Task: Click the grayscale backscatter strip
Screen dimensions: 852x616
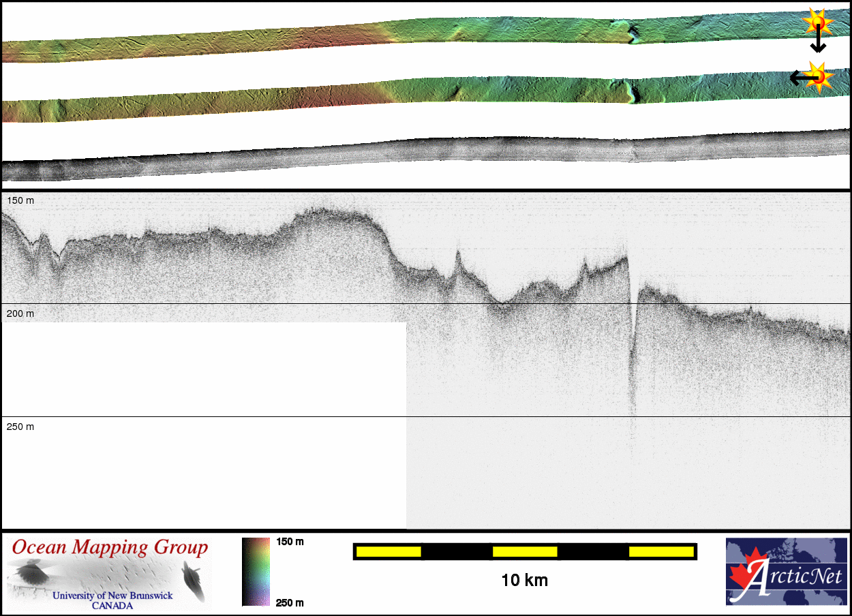Action: [409, 153]
